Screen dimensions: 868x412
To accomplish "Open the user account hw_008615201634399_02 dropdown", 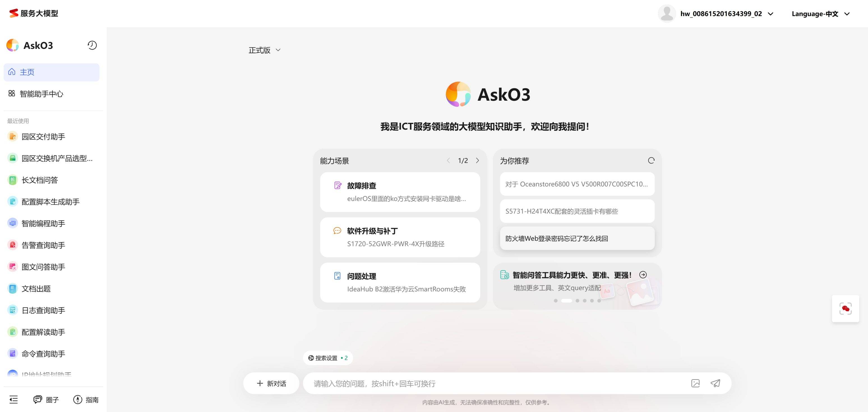I will (721, 14).
